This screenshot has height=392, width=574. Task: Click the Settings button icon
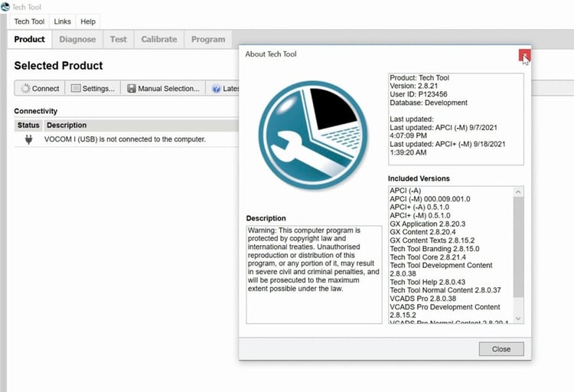coord(76,88)
